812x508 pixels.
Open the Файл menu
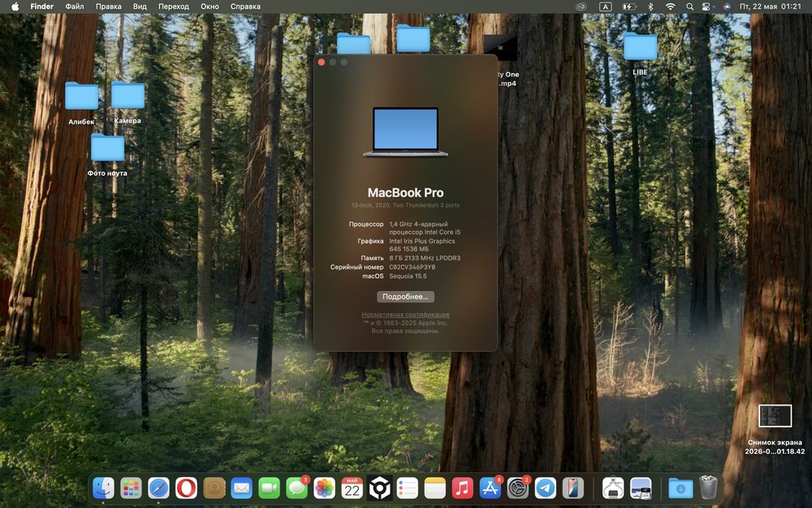tap(75, 7)
